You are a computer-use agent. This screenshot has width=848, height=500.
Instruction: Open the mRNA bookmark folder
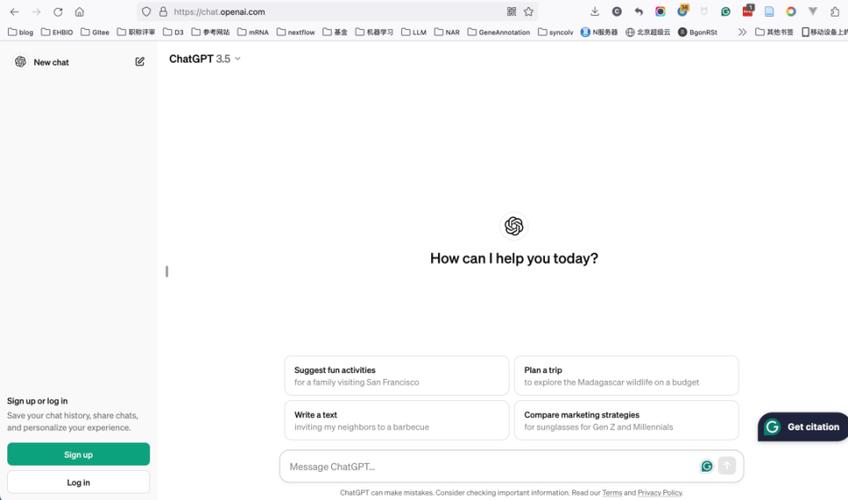(253, 32)
